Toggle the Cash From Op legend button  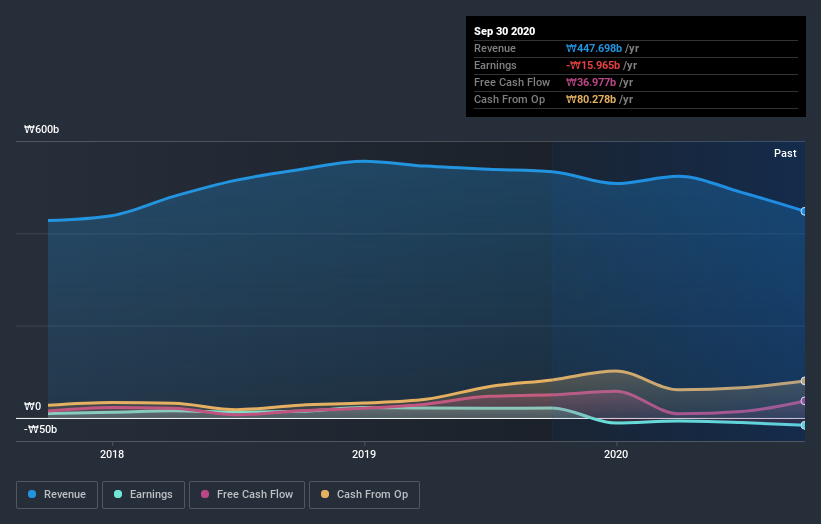364,495
